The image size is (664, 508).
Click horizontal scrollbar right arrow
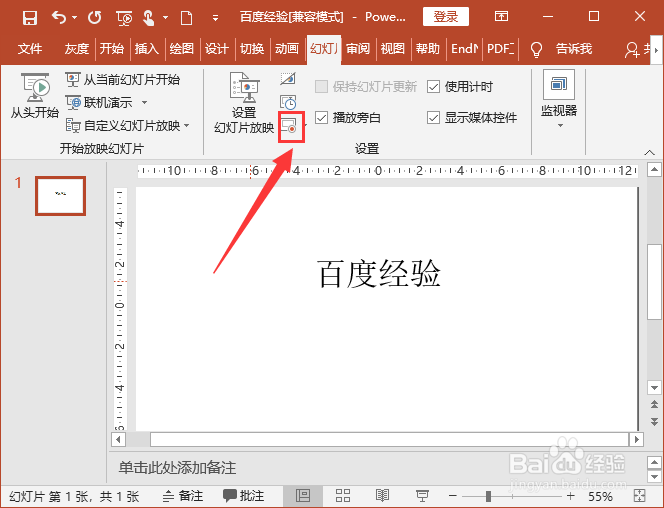[636, 439]
